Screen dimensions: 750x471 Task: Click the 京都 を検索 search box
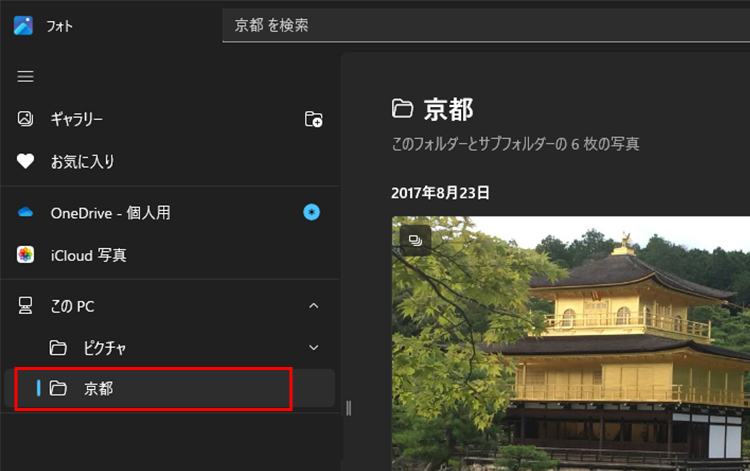tap(480, 25)
